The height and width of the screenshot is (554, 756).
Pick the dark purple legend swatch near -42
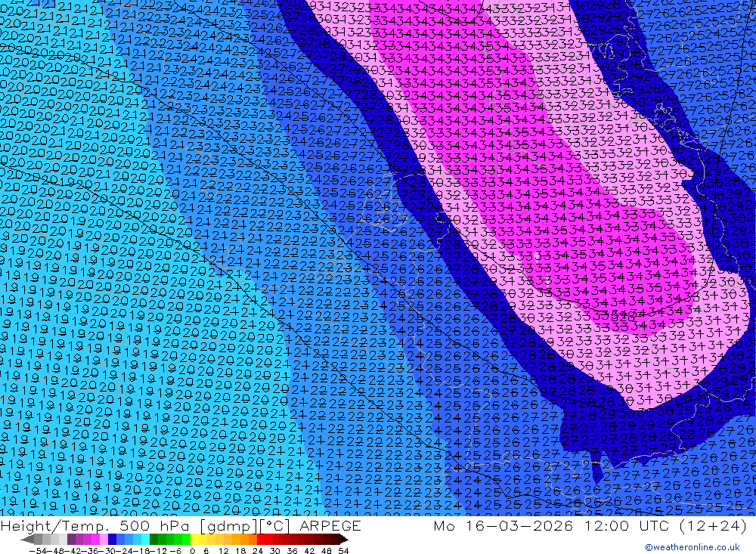(x=71, y=540)
